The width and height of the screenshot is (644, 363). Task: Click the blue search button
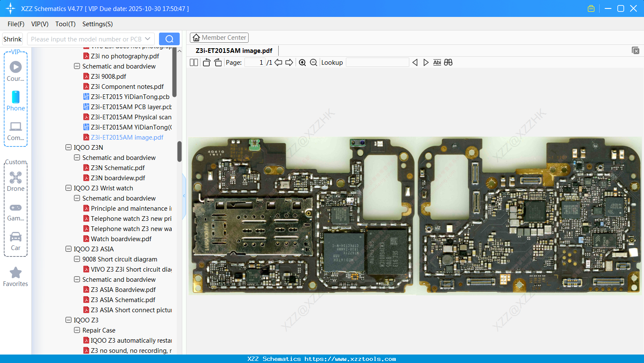169,39
